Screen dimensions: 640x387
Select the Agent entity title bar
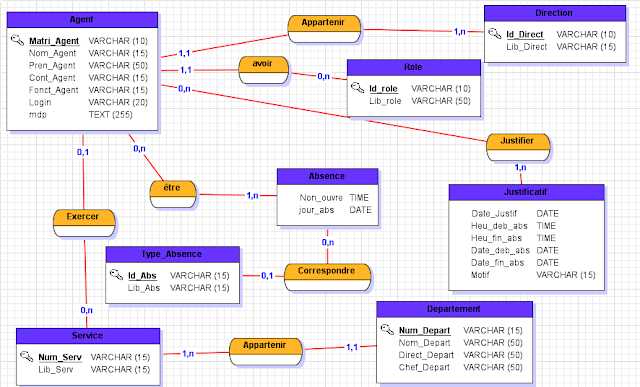click(82, 20)
